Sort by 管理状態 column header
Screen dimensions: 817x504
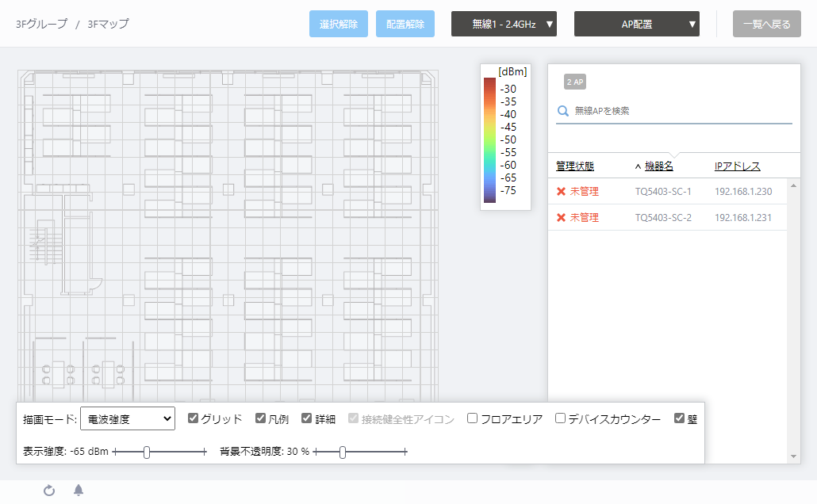point(575,166)
